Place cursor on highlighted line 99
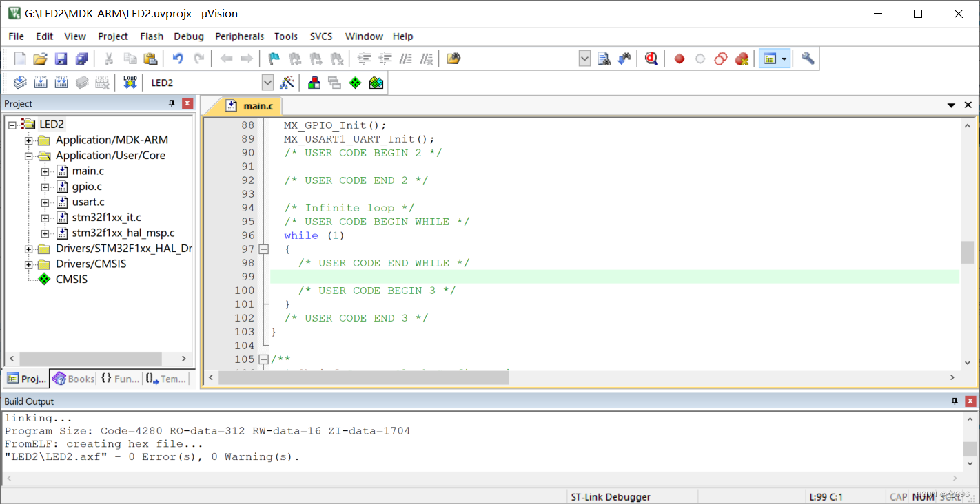 (x=614, y=277)
